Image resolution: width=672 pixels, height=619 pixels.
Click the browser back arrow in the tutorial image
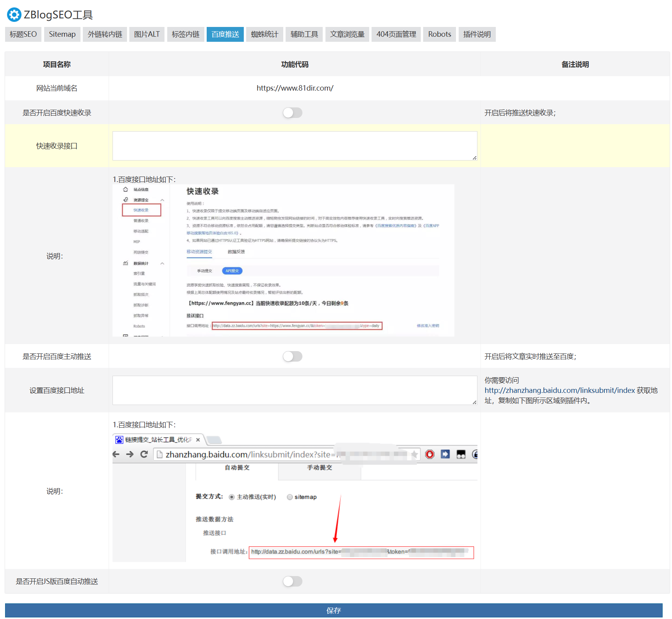click(116, 454)
